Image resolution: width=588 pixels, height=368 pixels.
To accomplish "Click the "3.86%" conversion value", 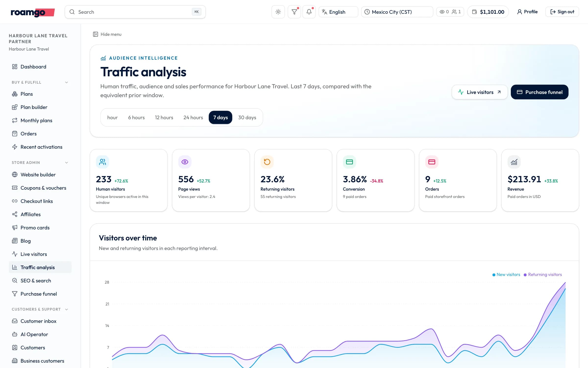I will tap(355, 179).
